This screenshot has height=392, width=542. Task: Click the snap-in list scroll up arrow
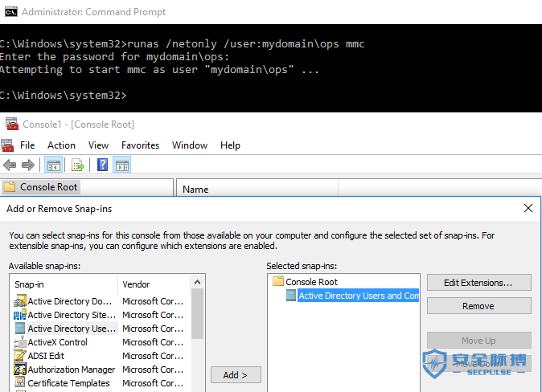197,282
